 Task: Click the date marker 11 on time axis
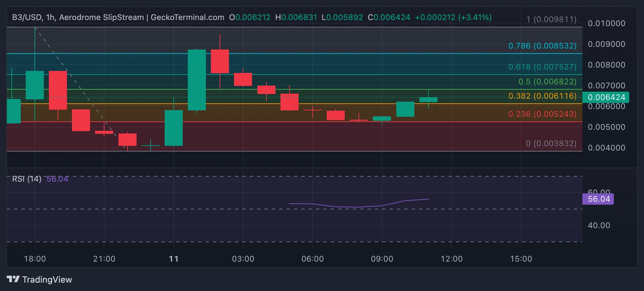click(x=174, y=259)
